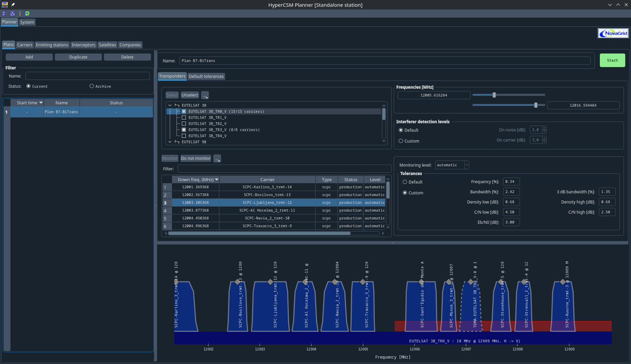Click the carrier table horizontal scrollbar
Screen dimensions: 631x364
coord(259,233)
